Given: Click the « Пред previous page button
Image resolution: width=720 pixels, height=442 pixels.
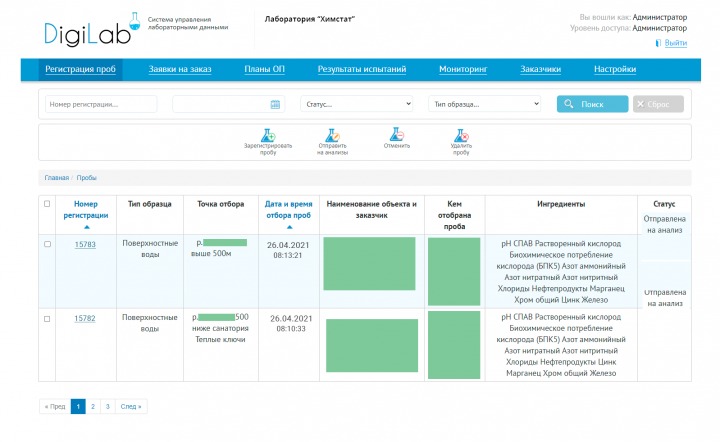Looking at the screenshot, I should pos(55,407).
